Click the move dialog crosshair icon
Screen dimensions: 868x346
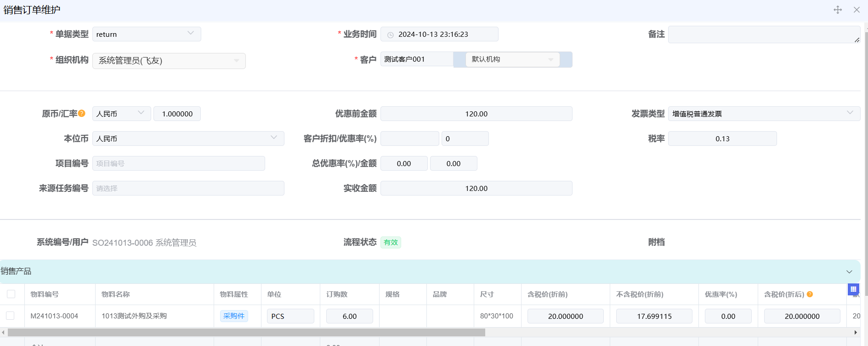point(838,10)
